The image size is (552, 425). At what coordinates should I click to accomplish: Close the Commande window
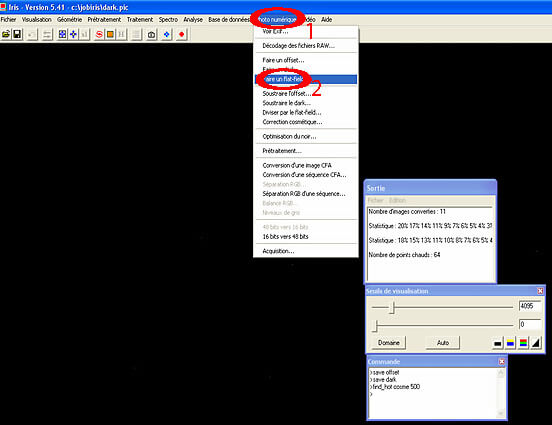[502, 362]
